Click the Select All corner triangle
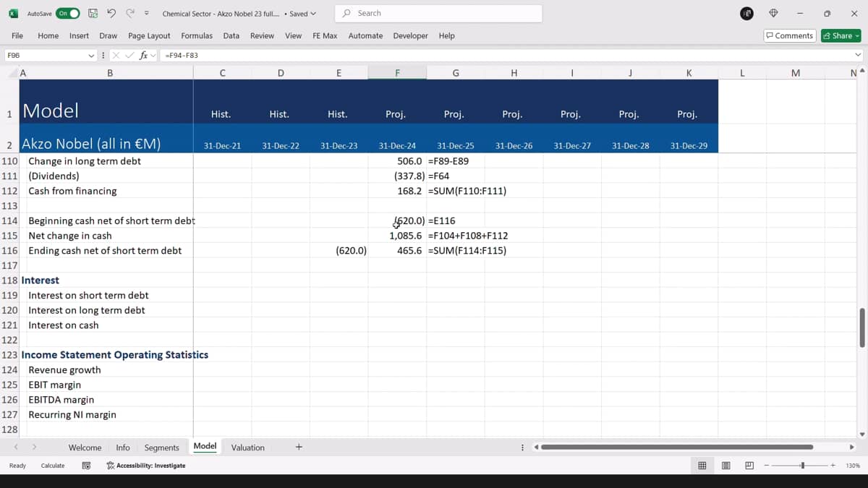The width and height of the screenshot is (868, 488). point(13,73)
